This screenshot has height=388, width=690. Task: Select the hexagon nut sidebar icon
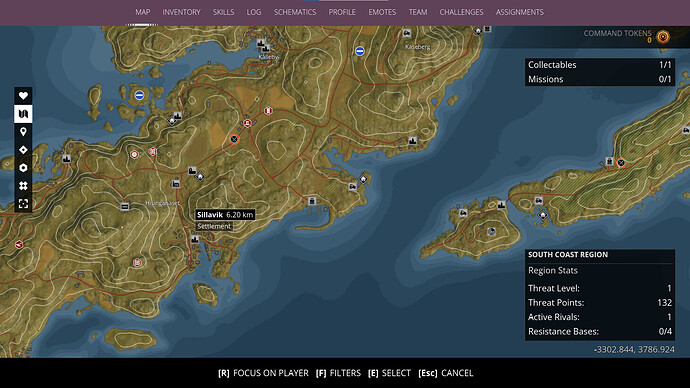click(23, 168)
